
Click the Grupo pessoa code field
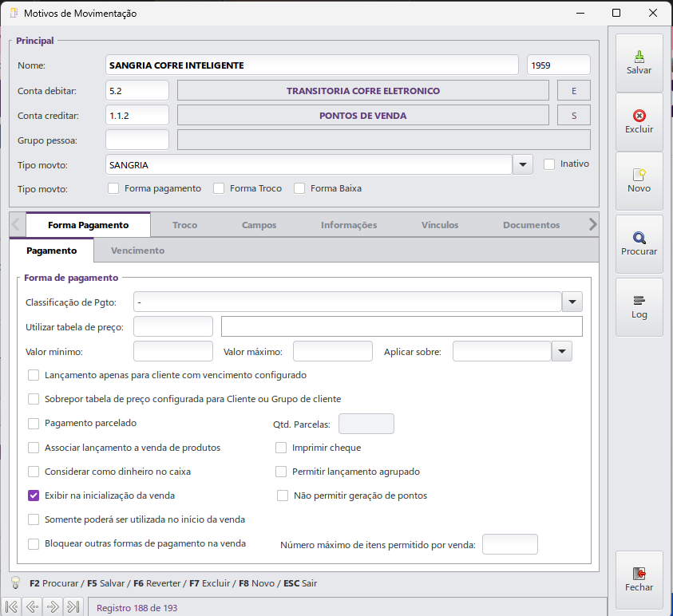pos(137,140)
